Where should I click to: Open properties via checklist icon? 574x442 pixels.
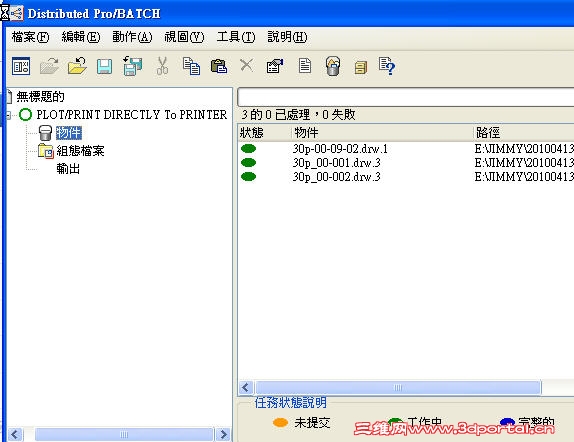275,66
